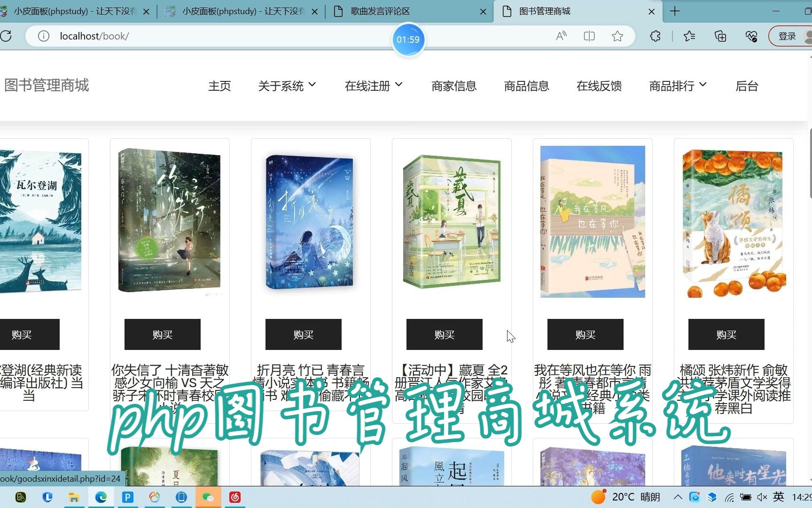Viewport: 812px width, 508px height.
Task: Open the Favorites list icon
Action: point(689,36)
